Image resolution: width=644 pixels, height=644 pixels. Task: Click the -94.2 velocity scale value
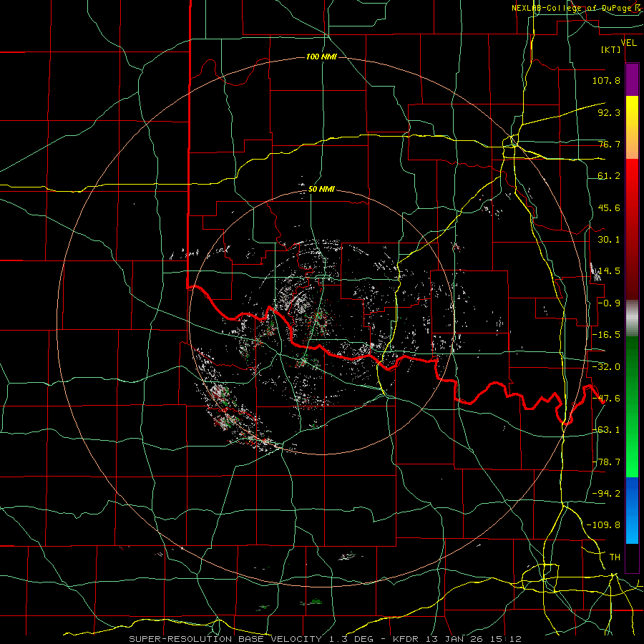606,493
